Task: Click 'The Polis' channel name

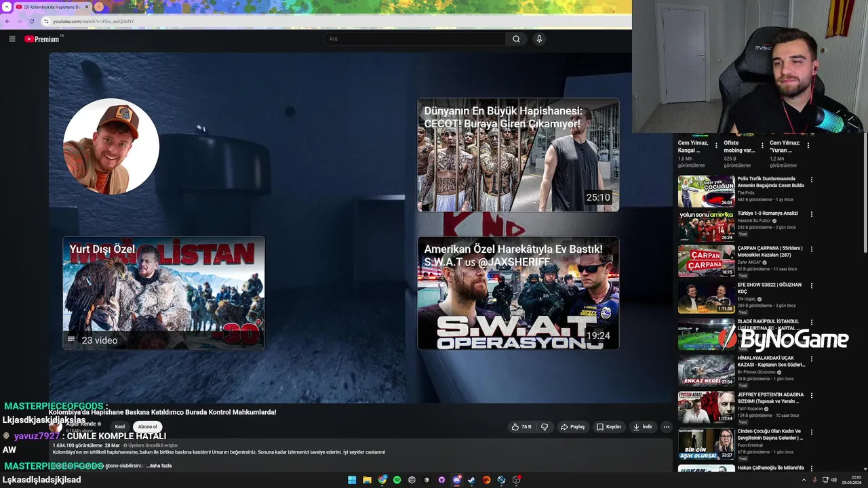Action: click(x=745, y=192)
